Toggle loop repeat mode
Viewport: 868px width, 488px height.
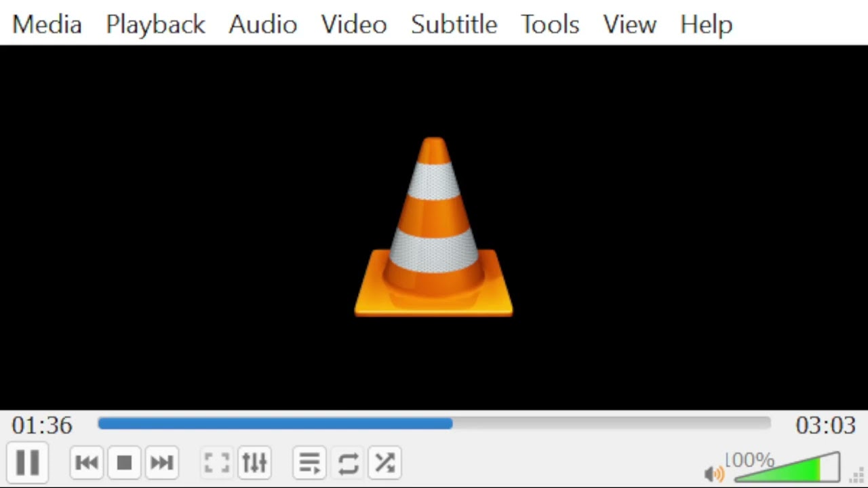(x=347, y=463)
